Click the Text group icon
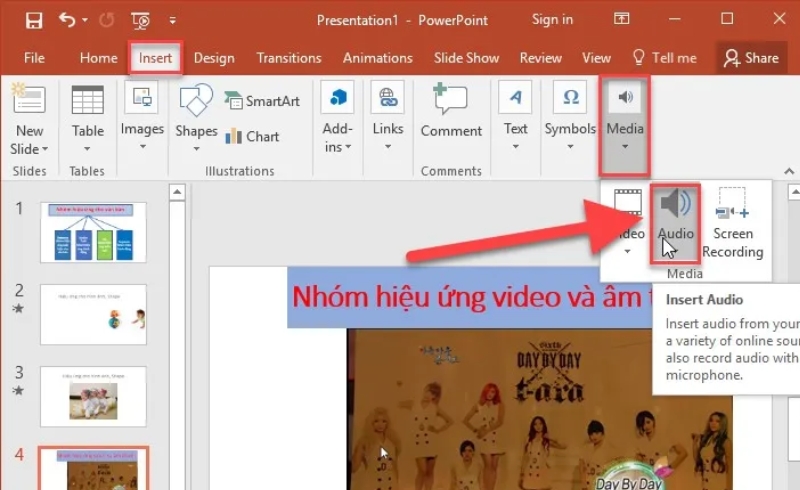This screenshot has height=490, width=800. (515, 97)
